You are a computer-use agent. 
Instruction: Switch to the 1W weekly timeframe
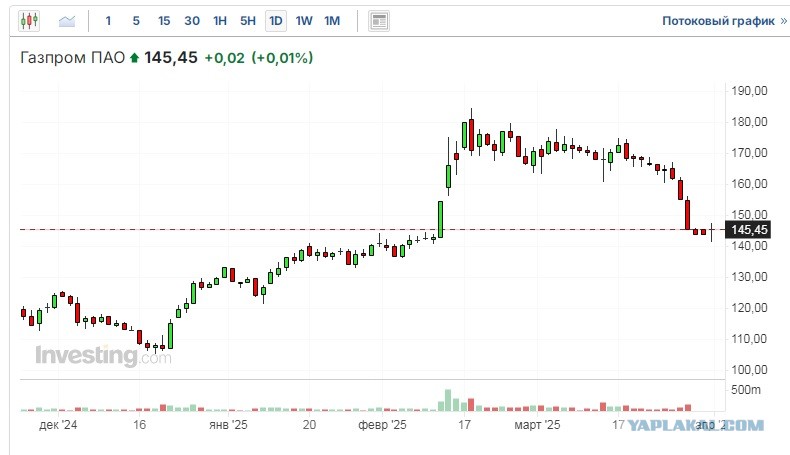point(304,21)
